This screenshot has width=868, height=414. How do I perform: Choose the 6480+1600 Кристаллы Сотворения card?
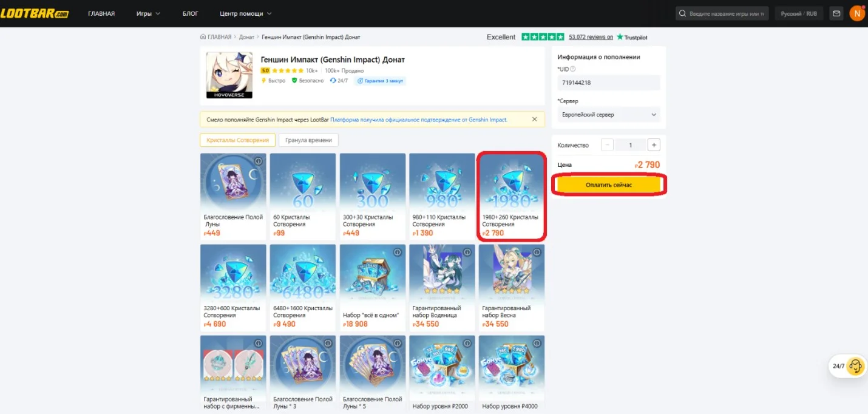pyautogui.click(x=303, y=287)
